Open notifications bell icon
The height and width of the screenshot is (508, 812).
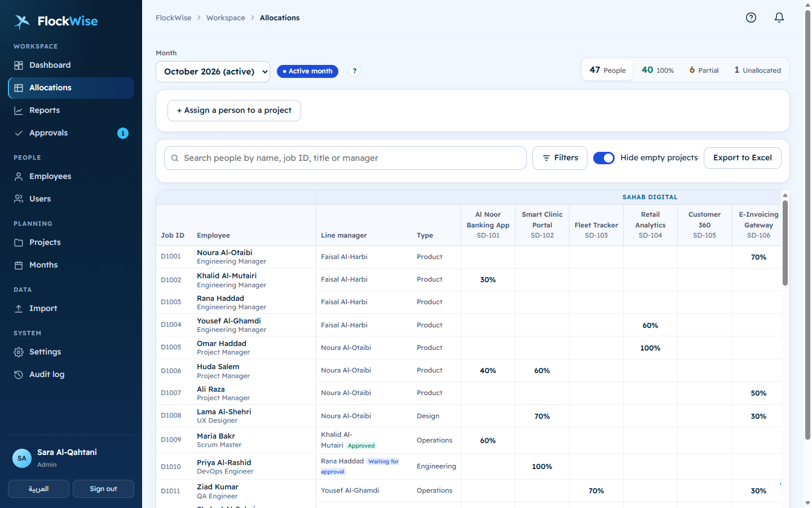[x=779, y=17]
